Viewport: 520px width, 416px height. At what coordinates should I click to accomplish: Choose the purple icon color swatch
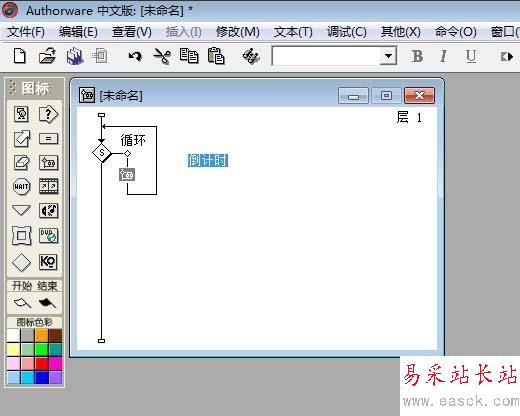coord(55,377)
